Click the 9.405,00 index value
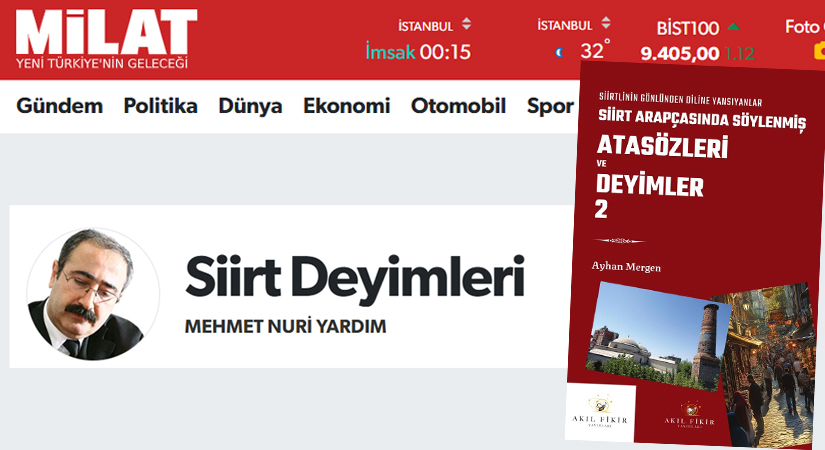Viewport: 825px width, 450px height. (x=680, y=53)
